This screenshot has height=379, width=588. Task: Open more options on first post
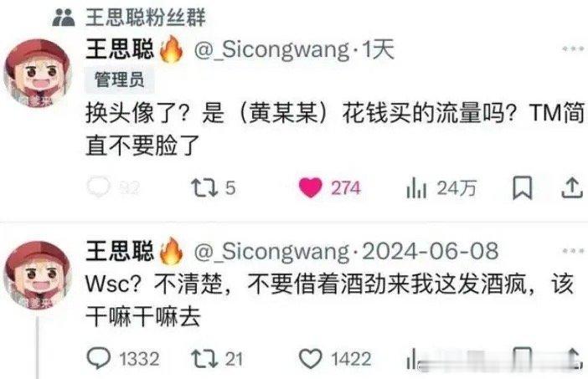[x=574, y=49]
